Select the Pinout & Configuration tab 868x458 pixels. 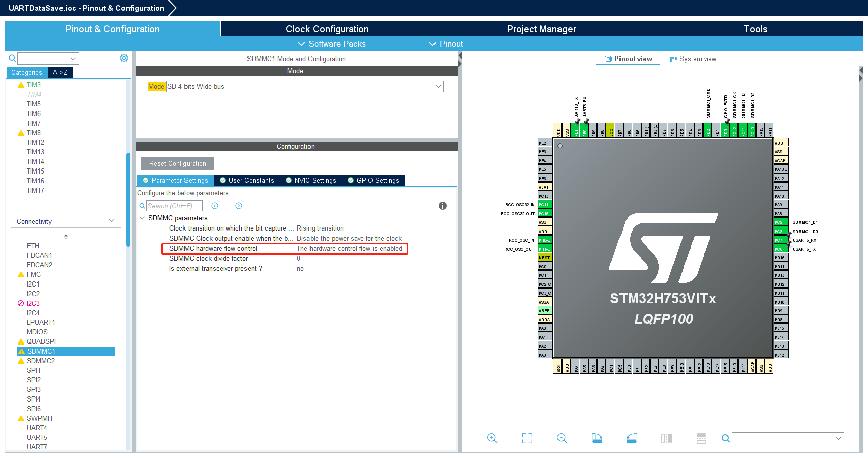(x=112, y=29)
